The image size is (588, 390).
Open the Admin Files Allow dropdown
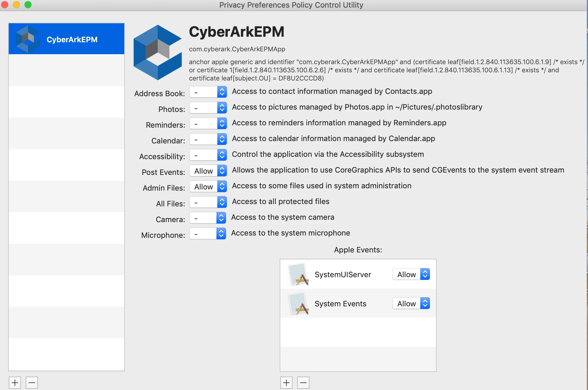[208, 186]
